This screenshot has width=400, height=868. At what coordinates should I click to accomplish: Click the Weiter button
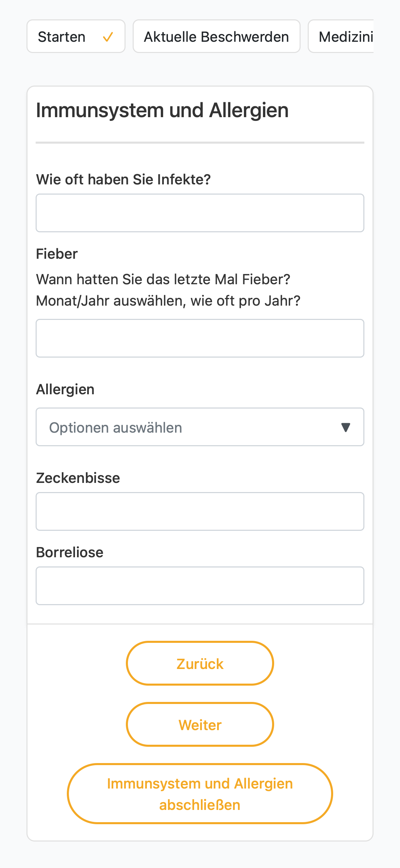[200, 724]
